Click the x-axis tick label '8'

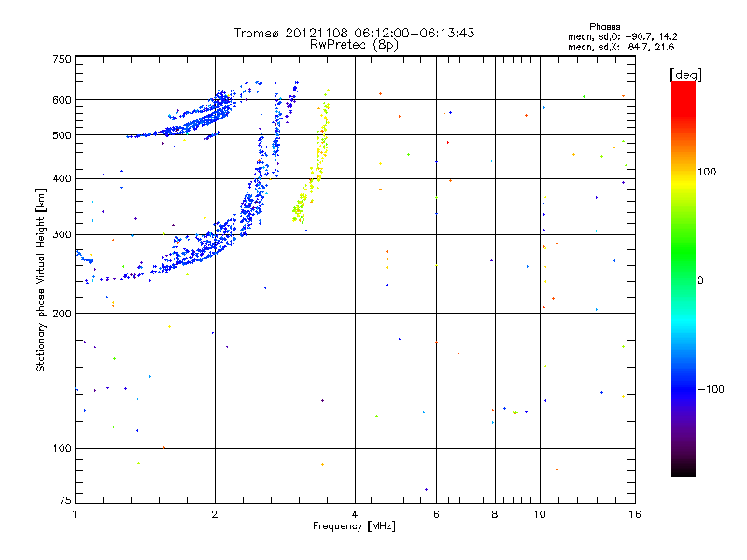tap(495, 514)
